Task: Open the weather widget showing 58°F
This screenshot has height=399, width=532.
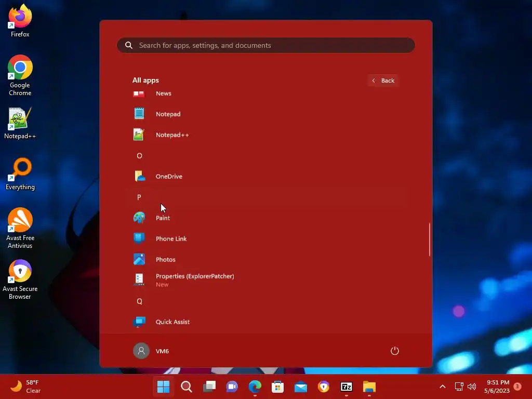Action: (x=25, y=387)
